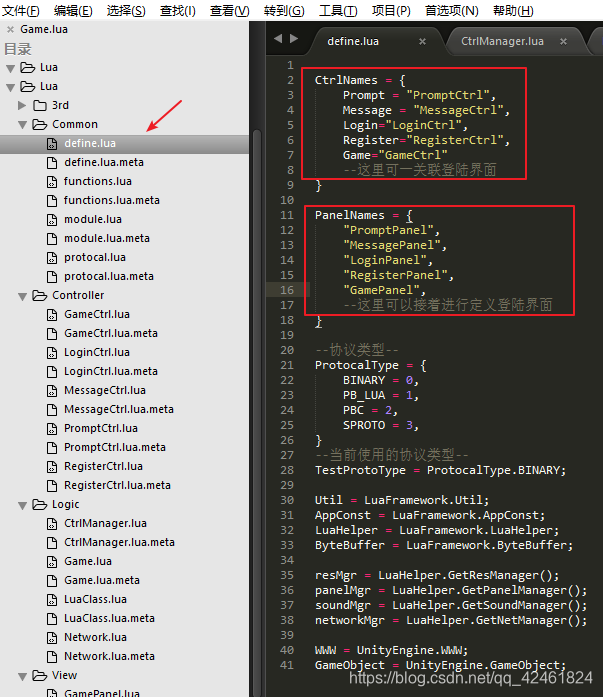Viewport: 603px width, 697px height.
Task: Open LuaClass.lua.meta in the sidebar
Action: pyautogui.click(x=109, y=618)
